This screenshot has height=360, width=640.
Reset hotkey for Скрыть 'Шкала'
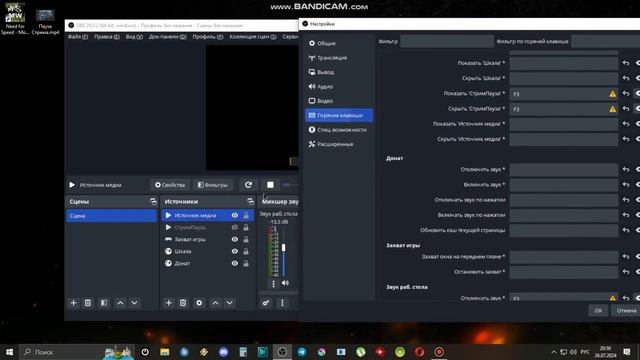(626, 78)
